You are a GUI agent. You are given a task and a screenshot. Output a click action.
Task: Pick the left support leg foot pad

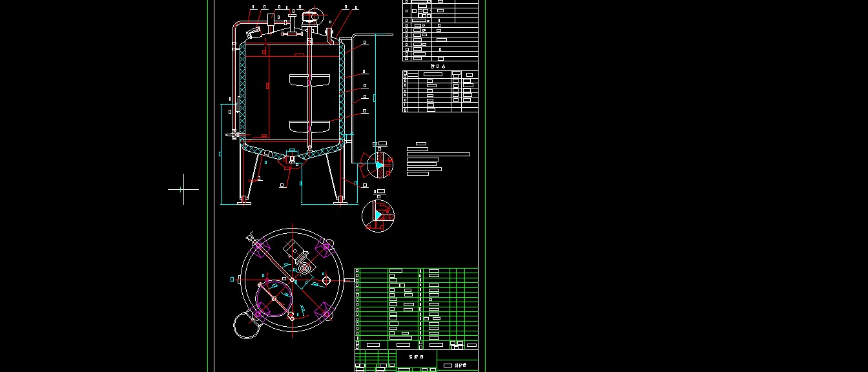(x=243, y=203)
